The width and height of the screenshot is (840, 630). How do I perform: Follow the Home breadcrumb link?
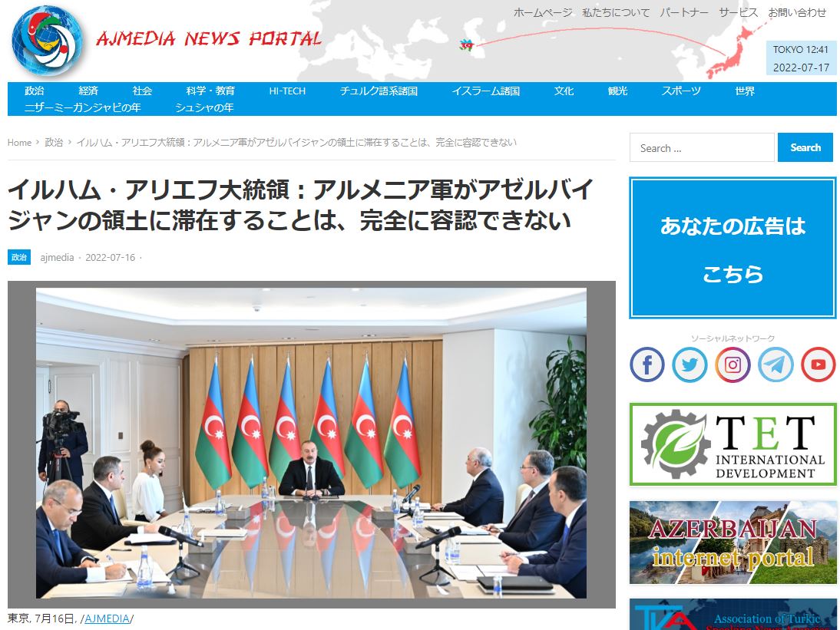click(x=19, y=142)
